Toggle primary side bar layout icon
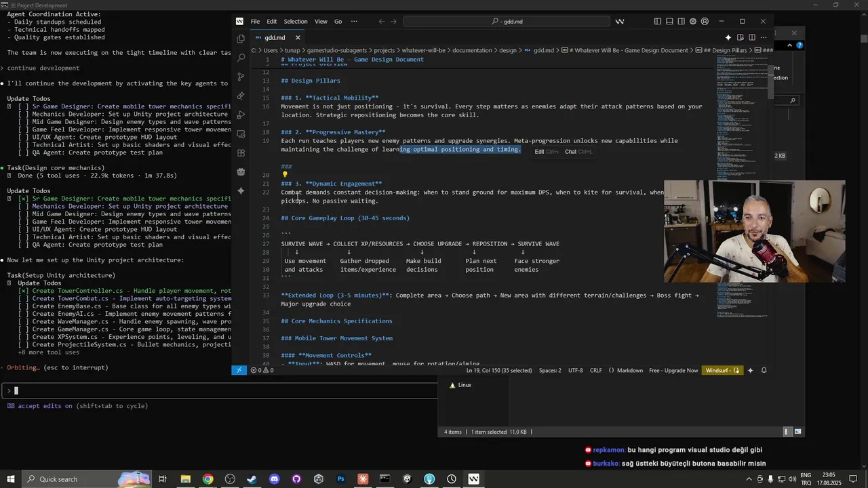 657,21
